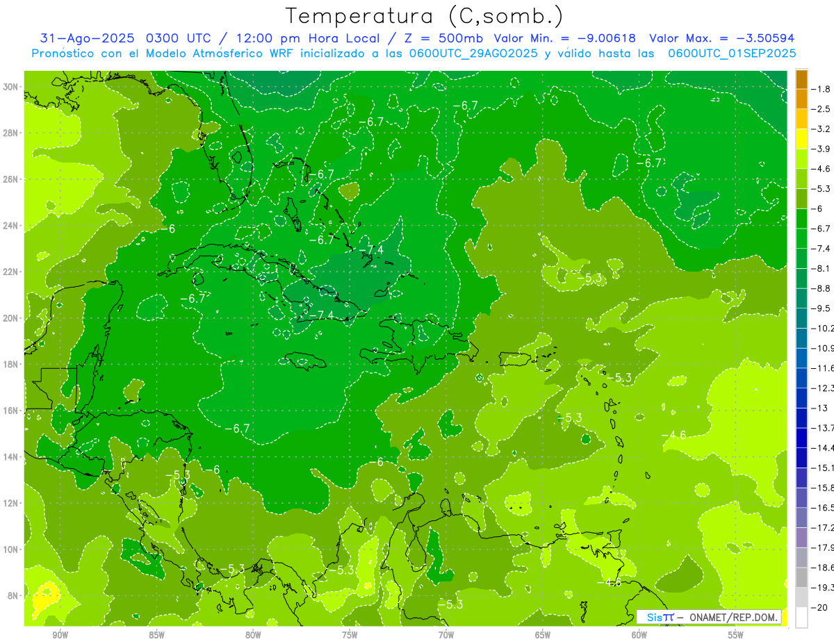Click legend value "-10.9" on color bar
The width and height of the screenshot is (834, 644).
[x=823, y=348]
